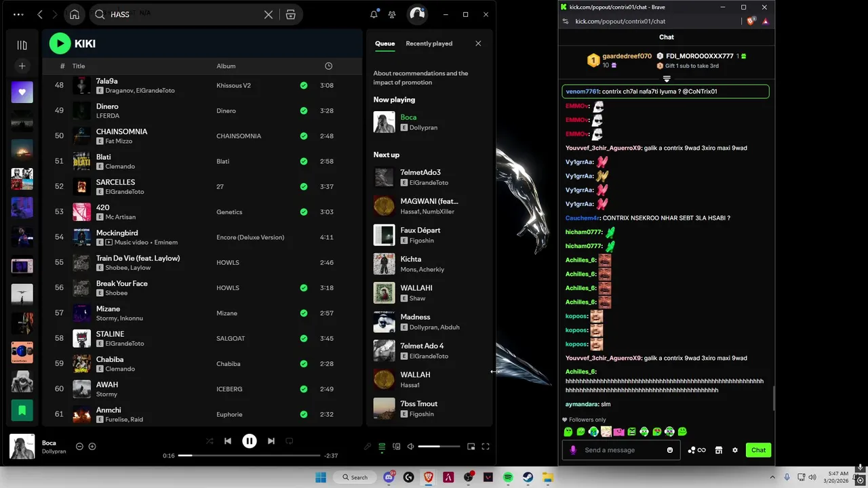The width and height of the screenshot is (868, 488).
Task: Open the Windows Start menu
Action: coord(321,477)
